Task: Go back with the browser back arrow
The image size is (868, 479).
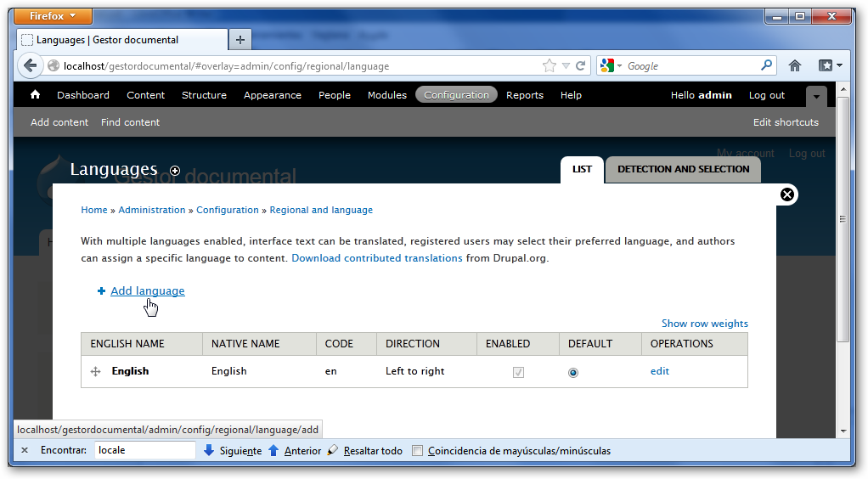Action: point(31,66)
